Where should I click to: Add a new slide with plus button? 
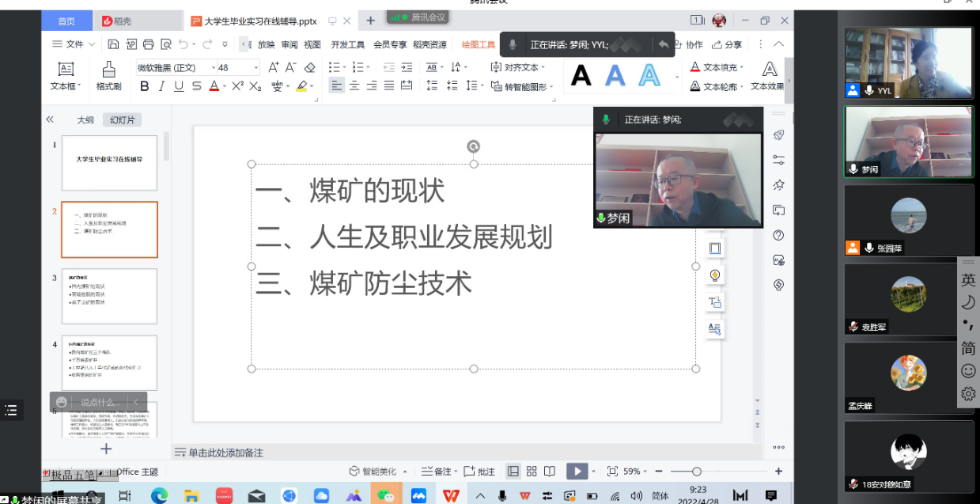106,449
